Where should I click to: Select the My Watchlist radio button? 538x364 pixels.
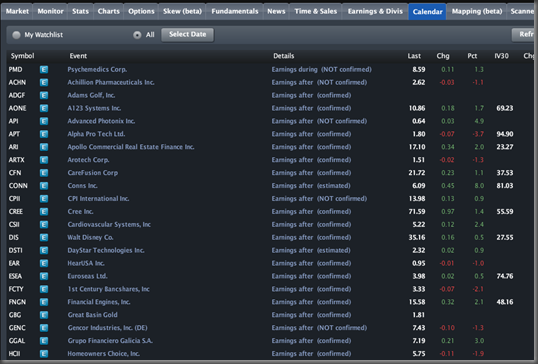16,35
